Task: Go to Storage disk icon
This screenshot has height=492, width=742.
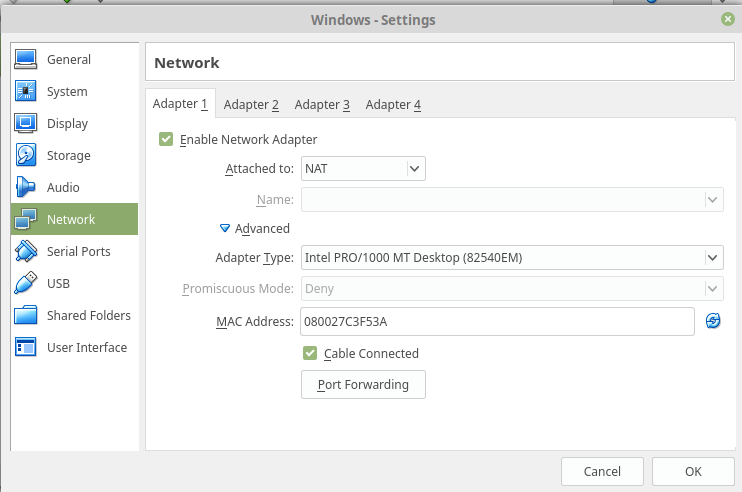Action: tap(26, 156)
